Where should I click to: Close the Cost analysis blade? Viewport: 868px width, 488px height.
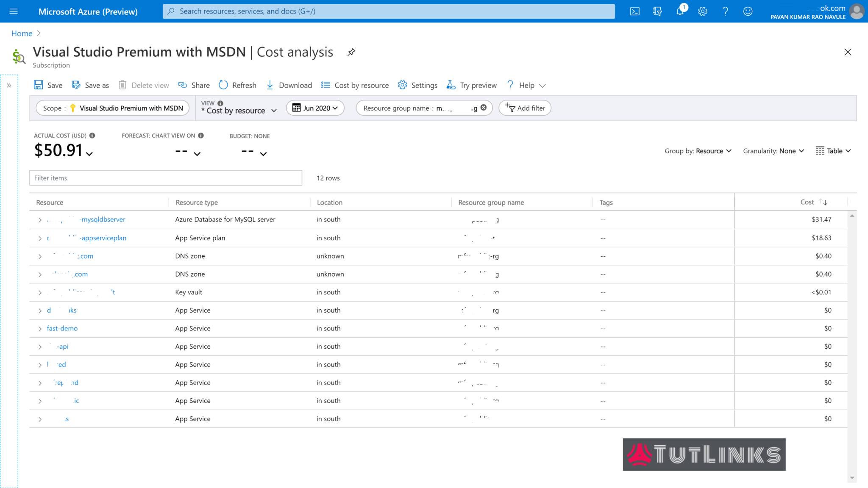tap(848, 52)
